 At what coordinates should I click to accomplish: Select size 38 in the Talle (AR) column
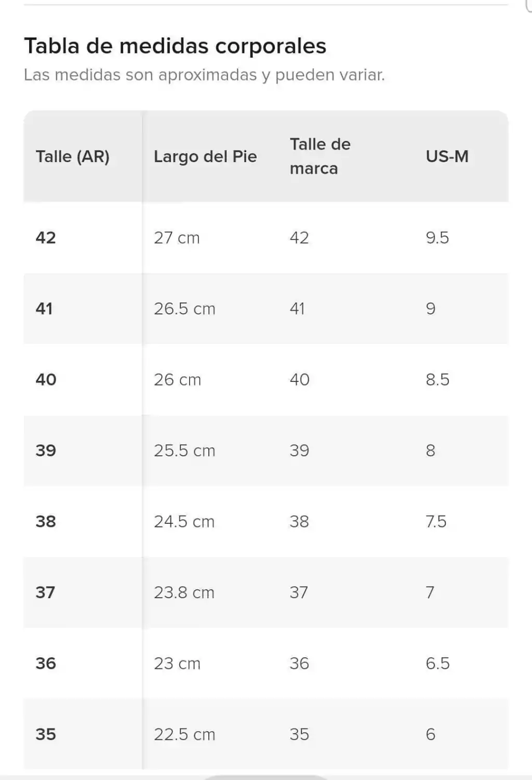click(46, 521)
